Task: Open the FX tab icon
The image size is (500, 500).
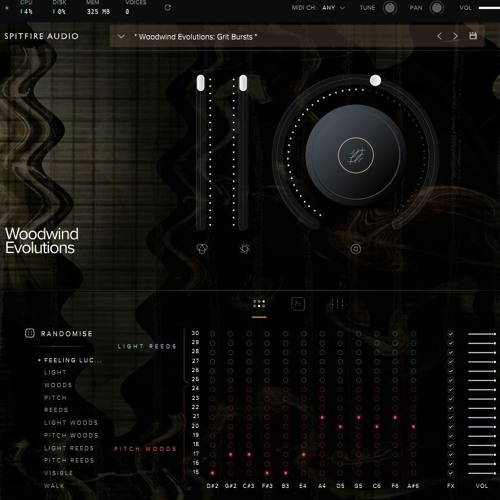Action: (298, 304)
